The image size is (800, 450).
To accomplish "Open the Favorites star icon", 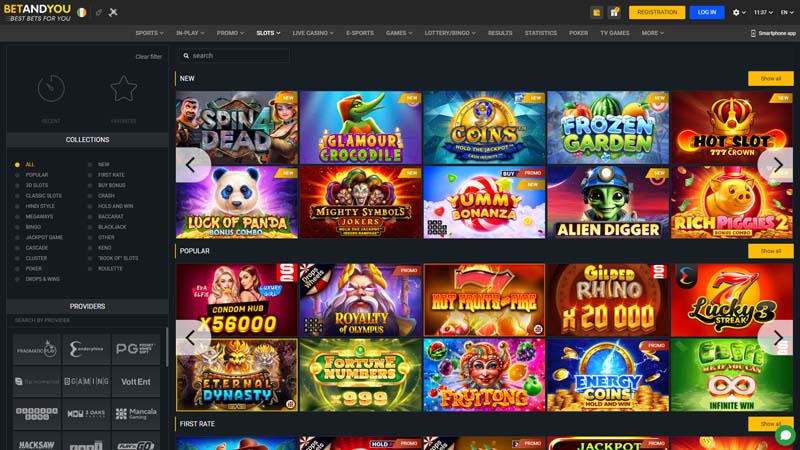I will pos(123,88).
